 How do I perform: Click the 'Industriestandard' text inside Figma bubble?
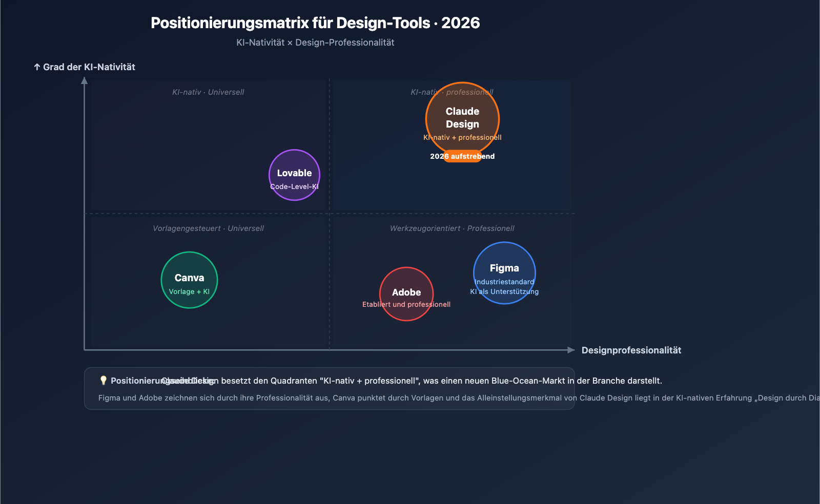pyautogui.click(x=504, y=281)
